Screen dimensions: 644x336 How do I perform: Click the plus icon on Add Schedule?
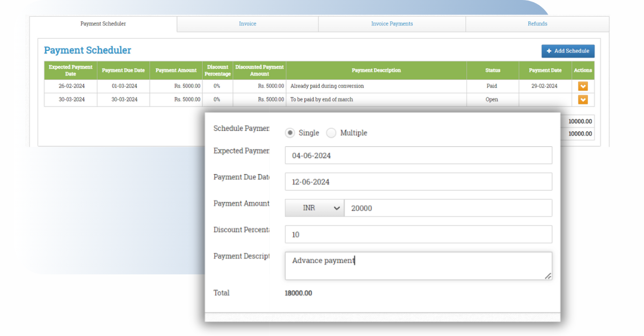coord(550,51)
